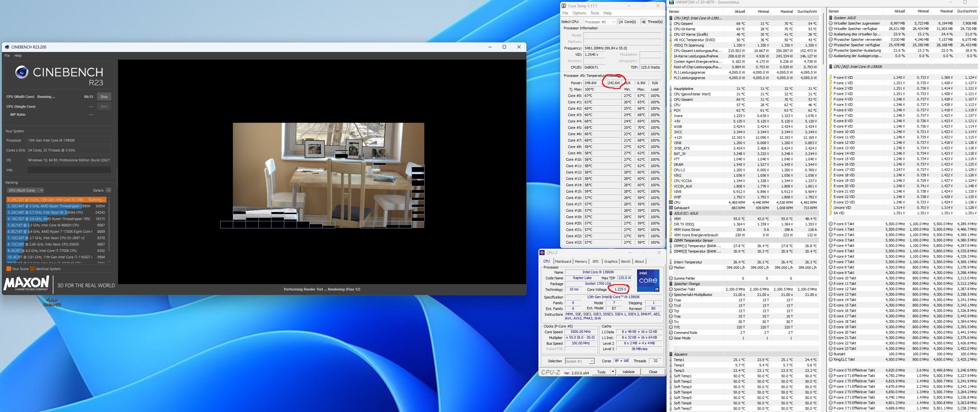980x412 pixels.
Task: Click the Info input field in Cinebench
Action: coord(69,170)
